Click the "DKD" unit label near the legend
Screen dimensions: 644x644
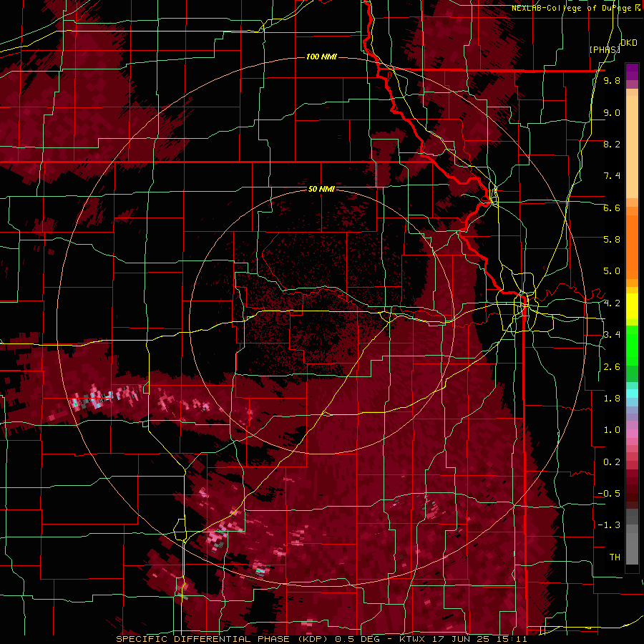click(629, 43)
